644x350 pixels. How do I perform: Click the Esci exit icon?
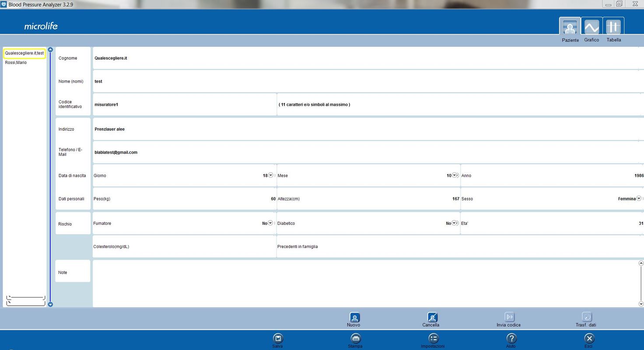(589, 338)
